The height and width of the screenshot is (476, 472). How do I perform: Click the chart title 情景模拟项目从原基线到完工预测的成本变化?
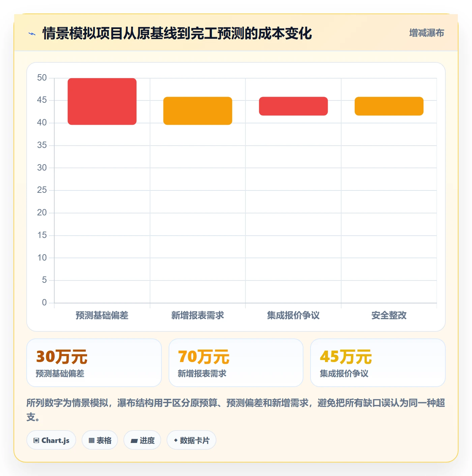coord(177,33)
